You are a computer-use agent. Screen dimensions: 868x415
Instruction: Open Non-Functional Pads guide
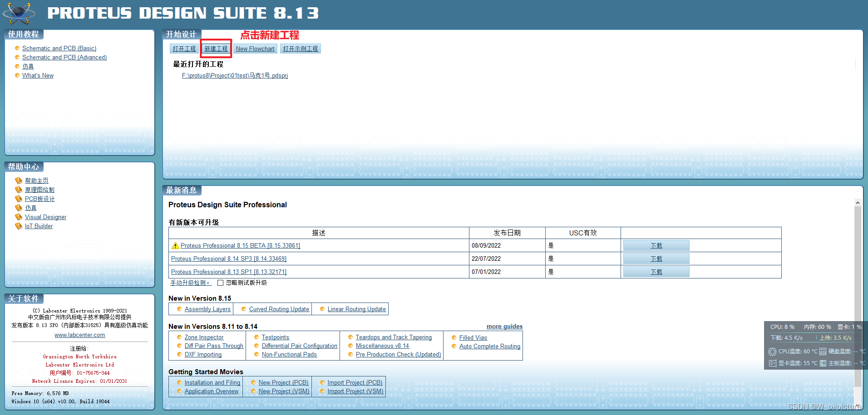click(x=289, y=354)
